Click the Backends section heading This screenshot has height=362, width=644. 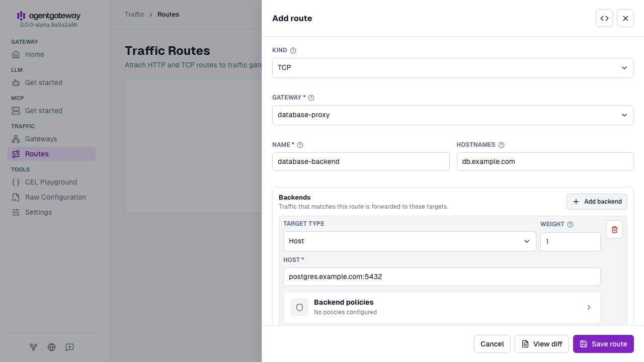(294, 197)
